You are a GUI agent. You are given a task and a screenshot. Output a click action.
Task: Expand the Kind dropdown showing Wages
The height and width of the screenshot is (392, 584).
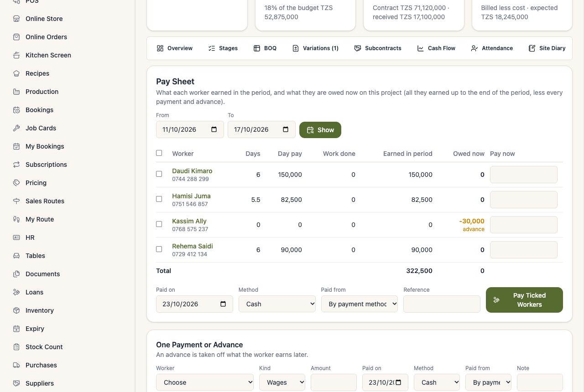[x=282, y=382]
